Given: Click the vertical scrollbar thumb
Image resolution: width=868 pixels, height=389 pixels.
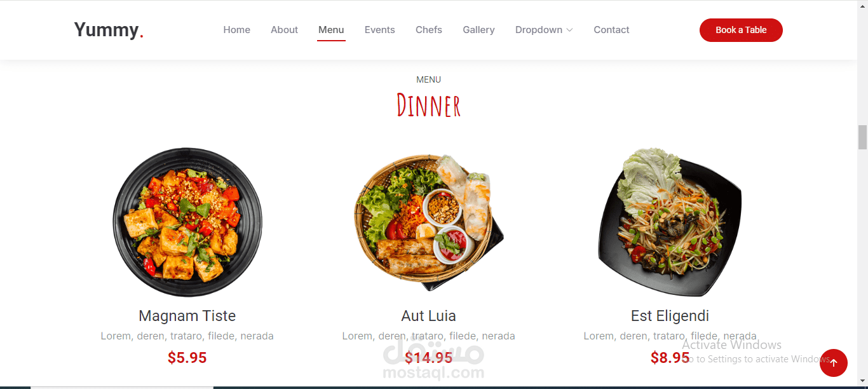Looking at the screenshot, I should [x=862, y=137].
